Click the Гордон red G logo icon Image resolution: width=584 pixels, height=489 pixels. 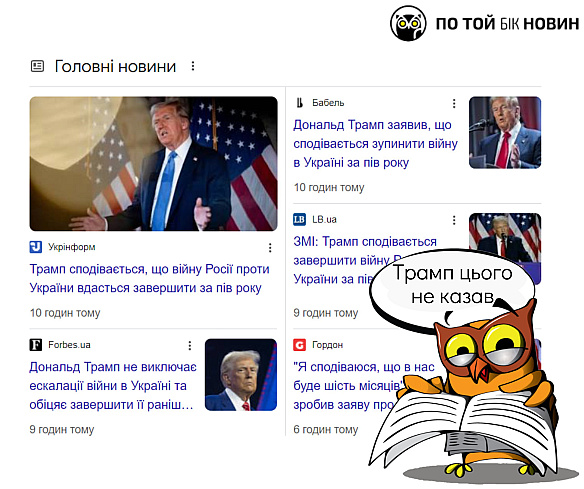point(299,345)
